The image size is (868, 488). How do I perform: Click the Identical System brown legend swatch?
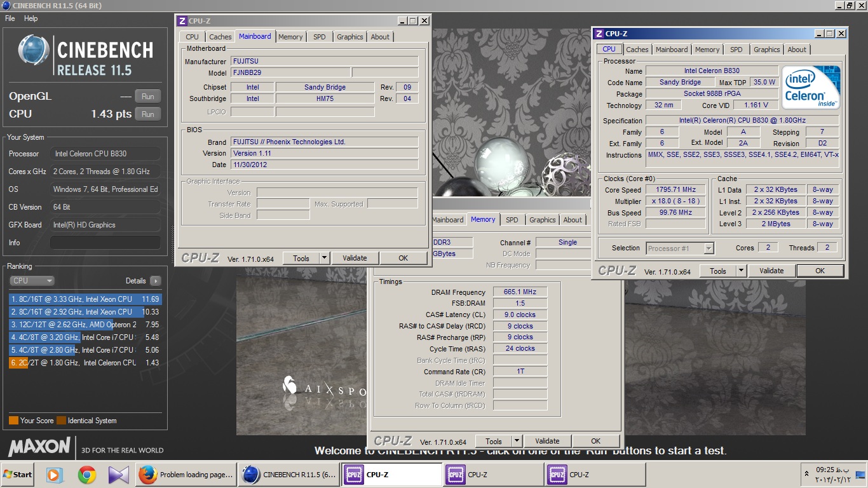point(61,421)
